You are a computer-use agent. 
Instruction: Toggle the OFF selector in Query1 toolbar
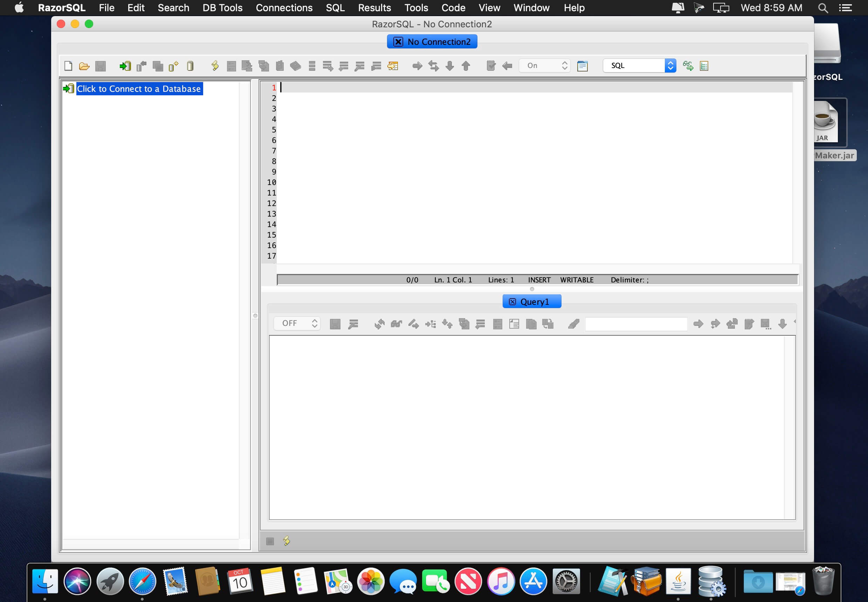click(x=297, y=323)
